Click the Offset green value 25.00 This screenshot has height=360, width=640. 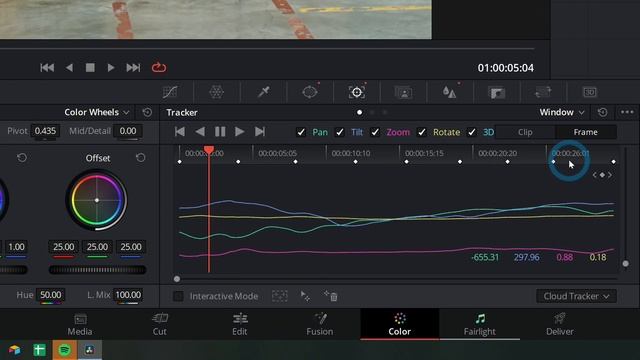tap(97, 247)
